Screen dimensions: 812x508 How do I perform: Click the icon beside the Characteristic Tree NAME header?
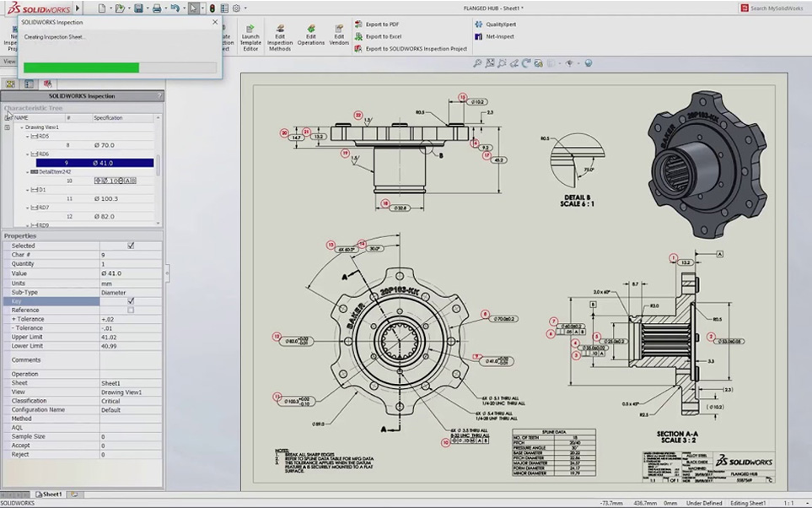[8, 117]
